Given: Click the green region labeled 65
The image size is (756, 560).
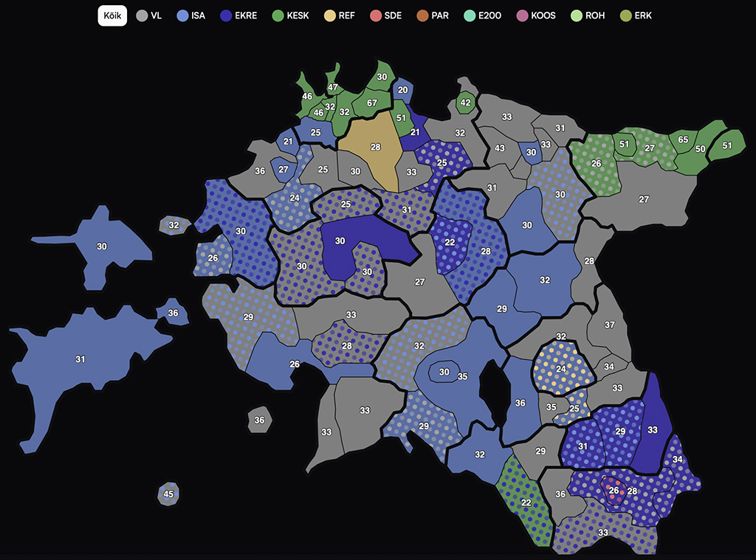Looking at the screenshot, I should 683,139.
